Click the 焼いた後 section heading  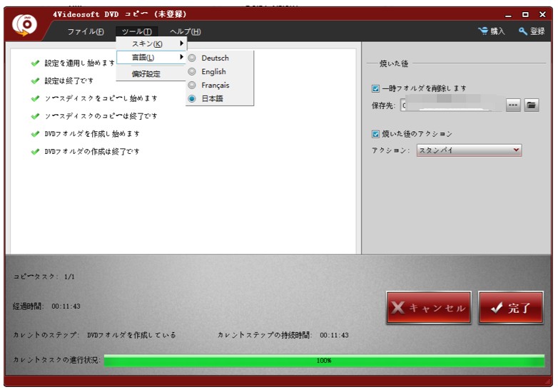pyautogui.click(x=394, y=63)
